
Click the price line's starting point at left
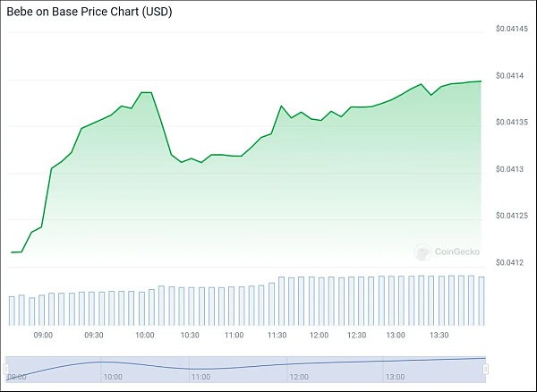[x=12, y=252]
